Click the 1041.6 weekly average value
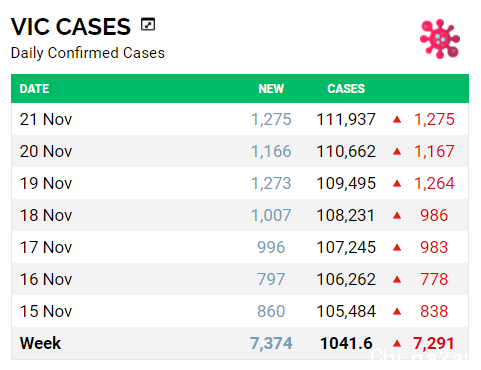 [346, 343]
